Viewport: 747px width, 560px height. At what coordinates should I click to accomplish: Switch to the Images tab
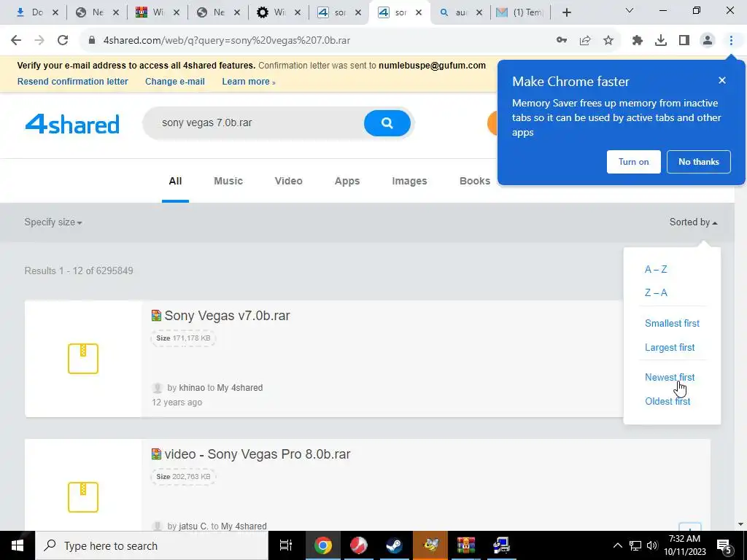click(409, 181)
